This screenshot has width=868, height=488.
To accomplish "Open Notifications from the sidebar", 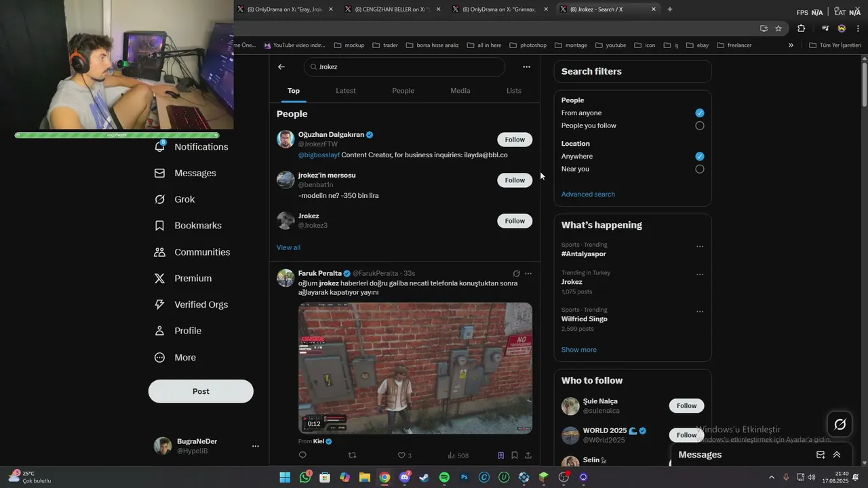I will 191,147.
